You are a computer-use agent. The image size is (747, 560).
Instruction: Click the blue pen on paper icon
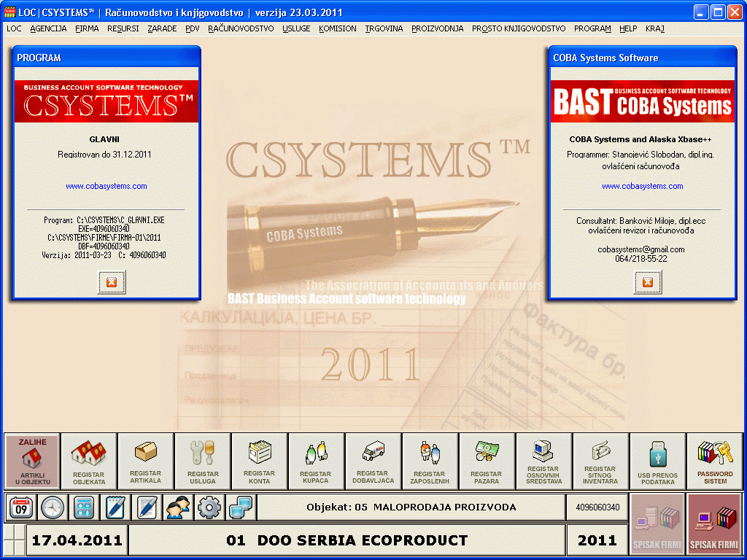(x=146, y=507)
